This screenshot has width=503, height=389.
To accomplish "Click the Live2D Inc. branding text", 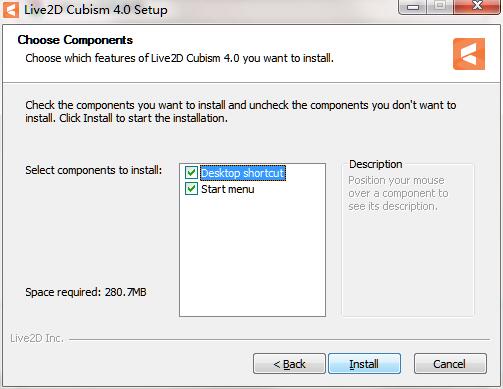I will click(x=37, y=338).
